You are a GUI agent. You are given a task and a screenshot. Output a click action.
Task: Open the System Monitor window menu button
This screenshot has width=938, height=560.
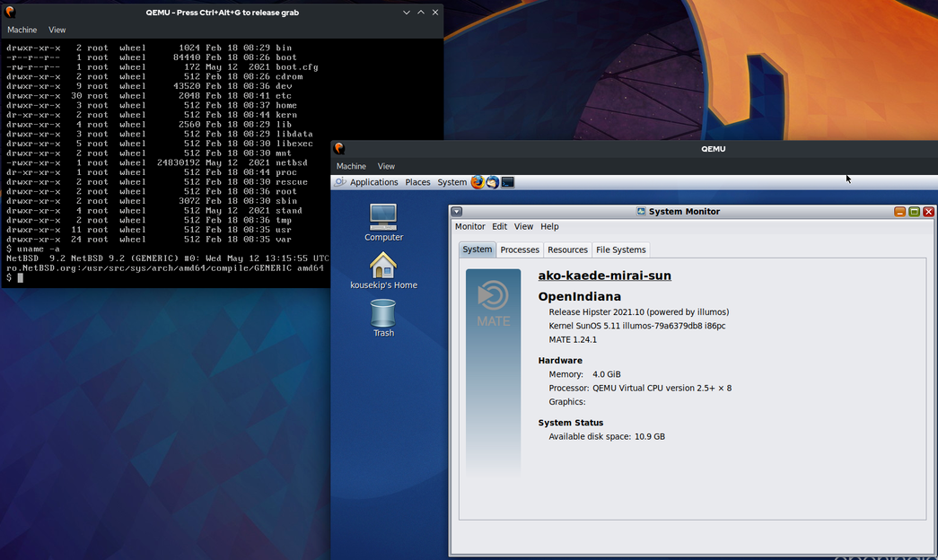click(457, 212)
